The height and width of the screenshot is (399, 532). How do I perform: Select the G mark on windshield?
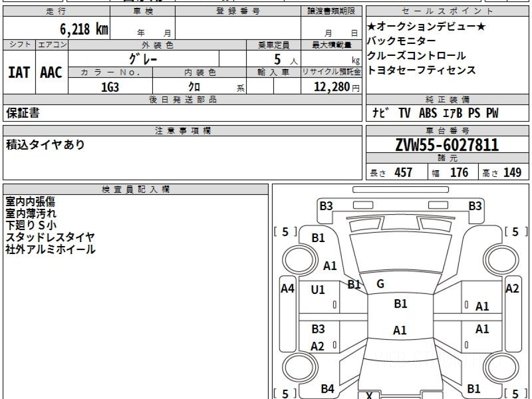(380, 284)
